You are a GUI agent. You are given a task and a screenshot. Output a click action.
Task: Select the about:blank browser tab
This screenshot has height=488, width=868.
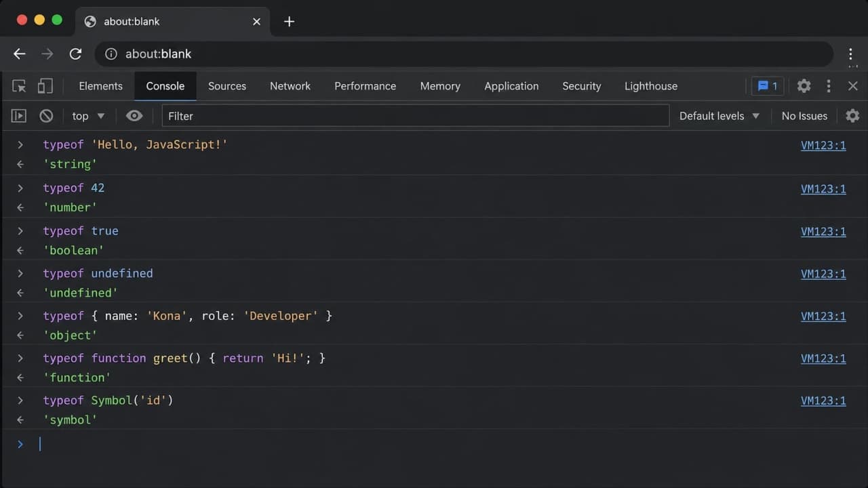172,22
